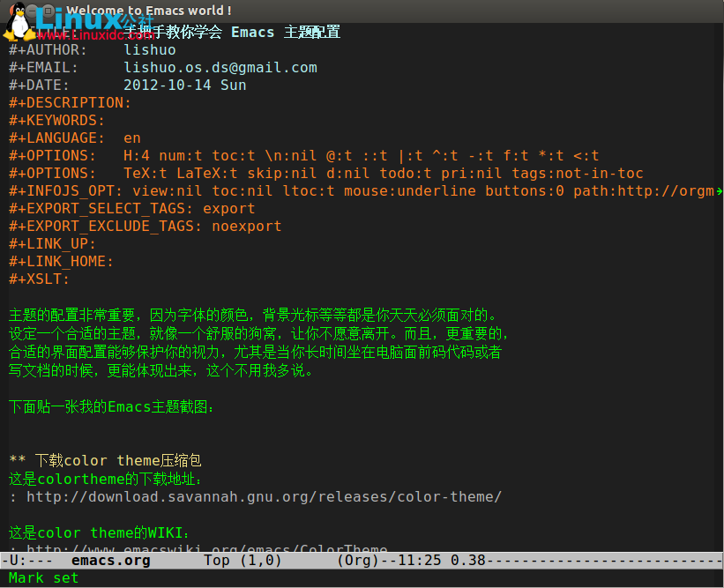Click the paragraph line starting 合适的界面配置

pyautogui.click(x=256, y=352)
